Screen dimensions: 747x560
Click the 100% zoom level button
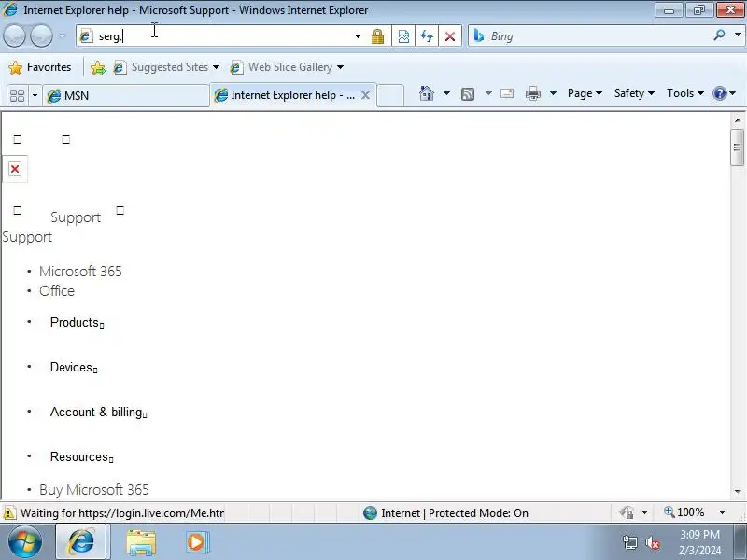point(684,512)
